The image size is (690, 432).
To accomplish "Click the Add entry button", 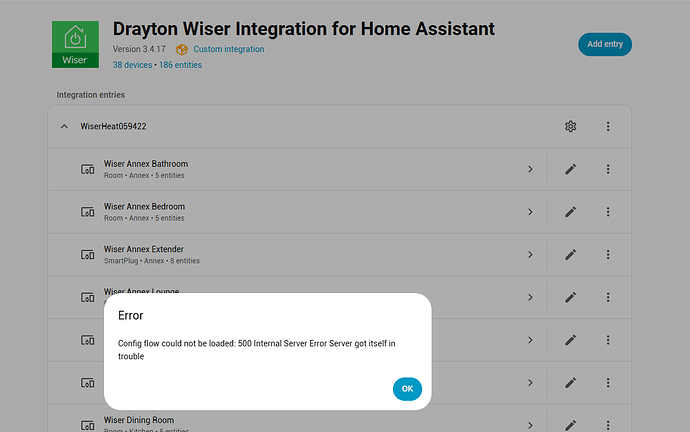I will (605, 44).
